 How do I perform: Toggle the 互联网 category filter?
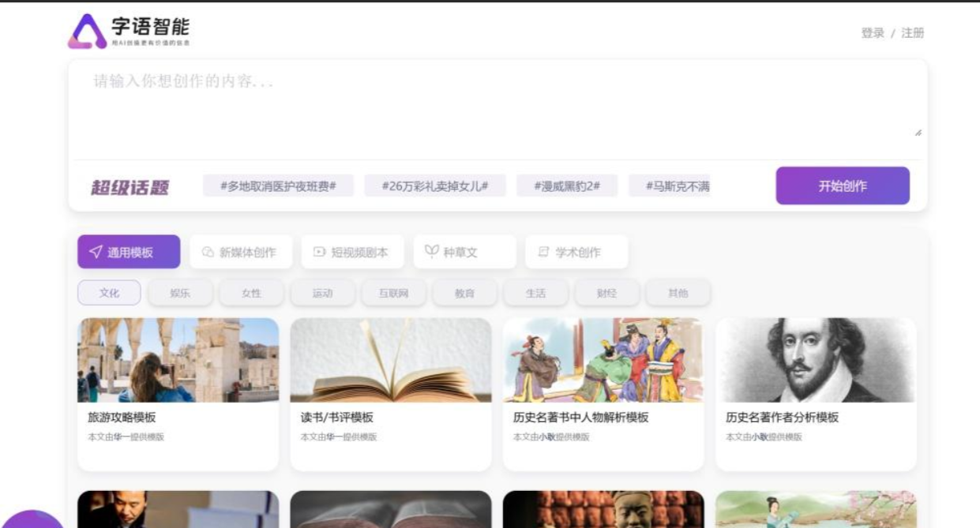click(393, 293)
